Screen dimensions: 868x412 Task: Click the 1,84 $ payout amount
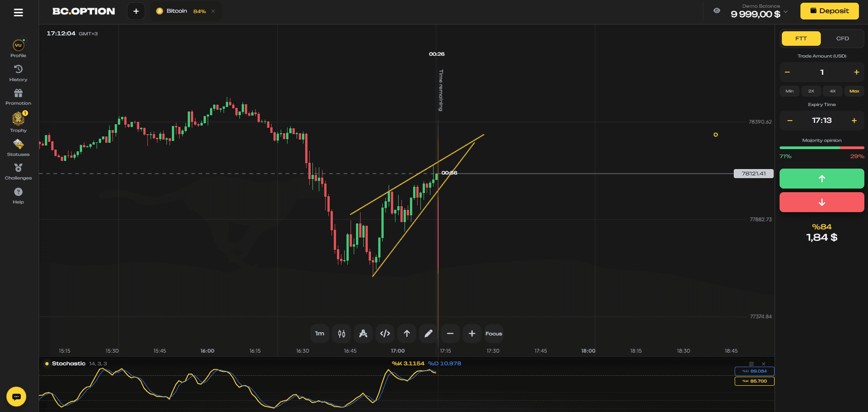click(x=822, y=238)
